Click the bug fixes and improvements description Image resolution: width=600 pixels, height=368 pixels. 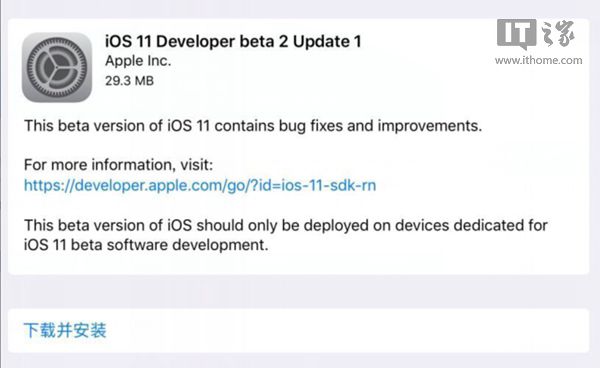(253, 126)
